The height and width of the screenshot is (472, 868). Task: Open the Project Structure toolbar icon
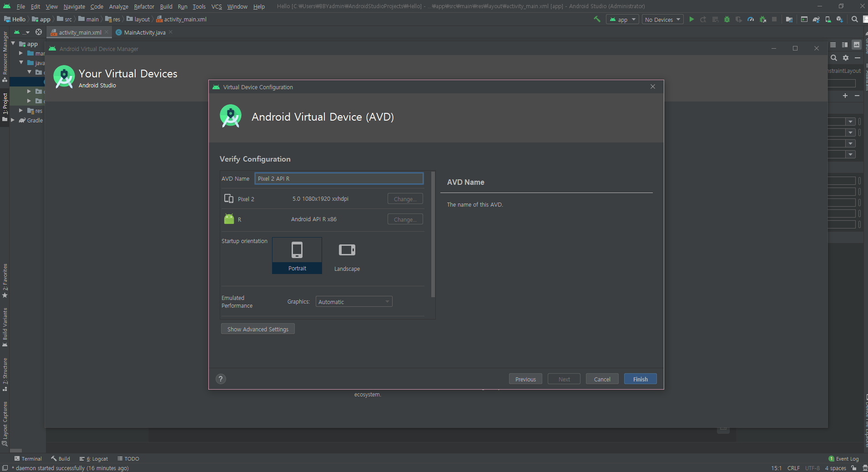tap(789, 19)
